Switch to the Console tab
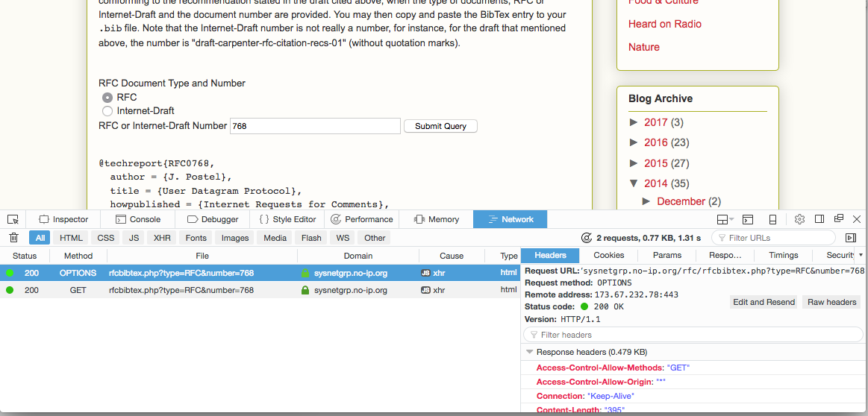The width and height of the screenshot is (868, 416). pos(139,219)
